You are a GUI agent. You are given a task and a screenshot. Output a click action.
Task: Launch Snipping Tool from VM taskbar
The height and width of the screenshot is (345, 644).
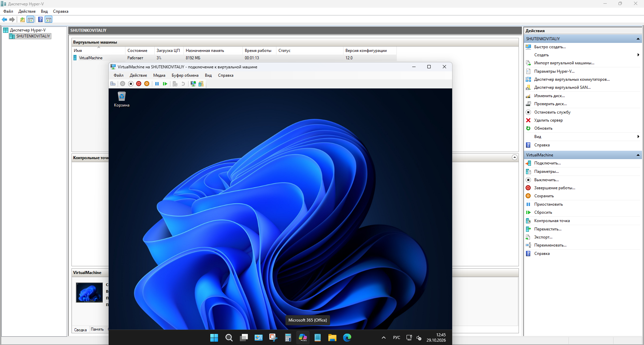click(273, 338)
